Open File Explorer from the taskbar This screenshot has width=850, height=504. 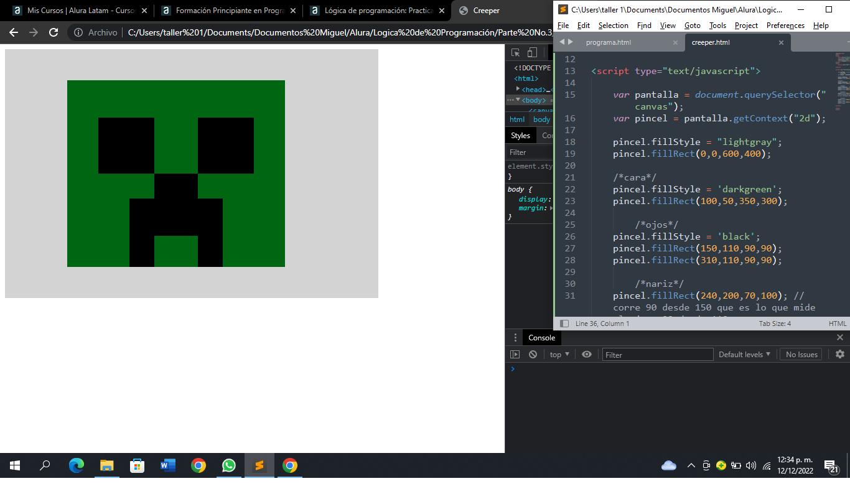(x=106, y=465)
